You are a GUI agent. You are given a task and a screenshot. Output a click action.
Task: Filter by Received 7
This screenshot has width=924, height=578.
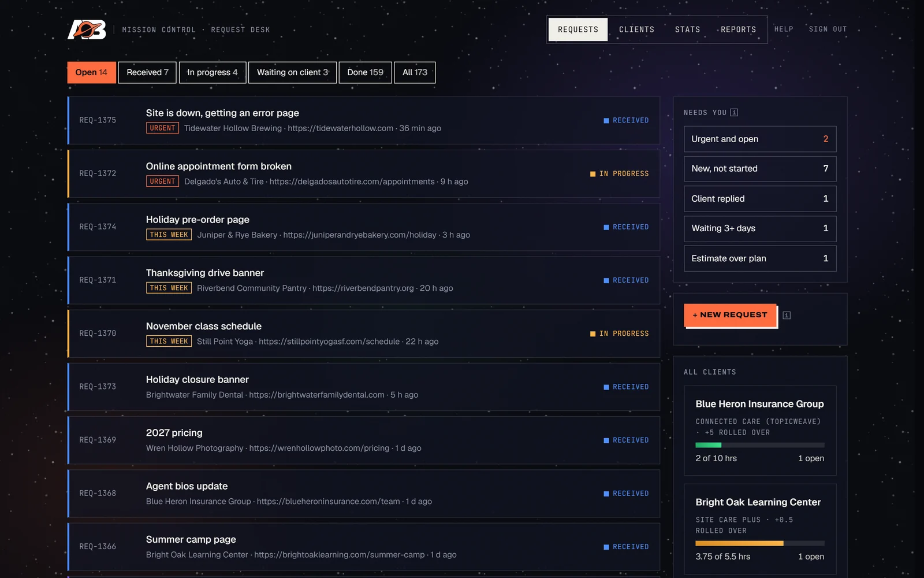tap(147, 72)
